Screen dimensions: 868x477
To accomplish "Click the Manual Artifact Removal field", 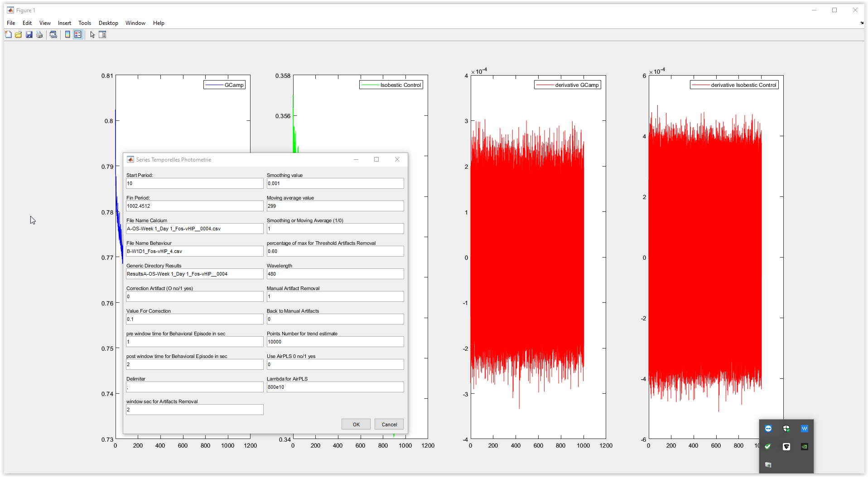I will 335,296.
